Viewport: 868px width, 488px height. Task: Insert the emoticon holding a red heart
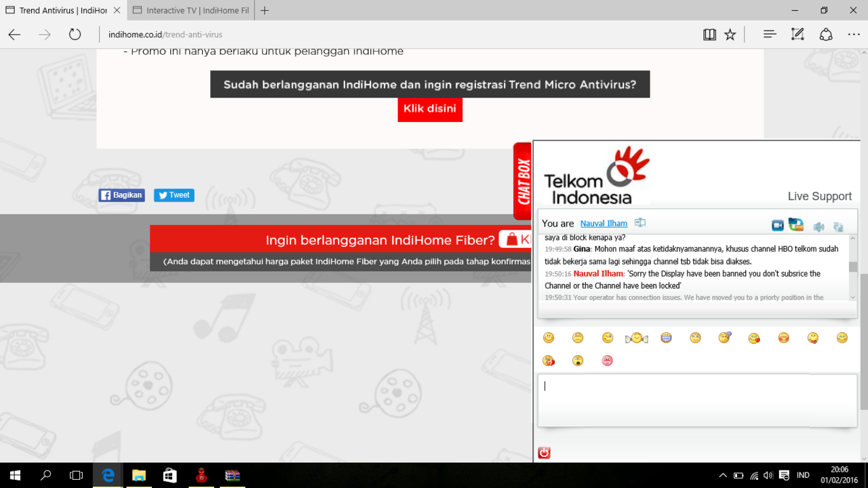[549, 361]
